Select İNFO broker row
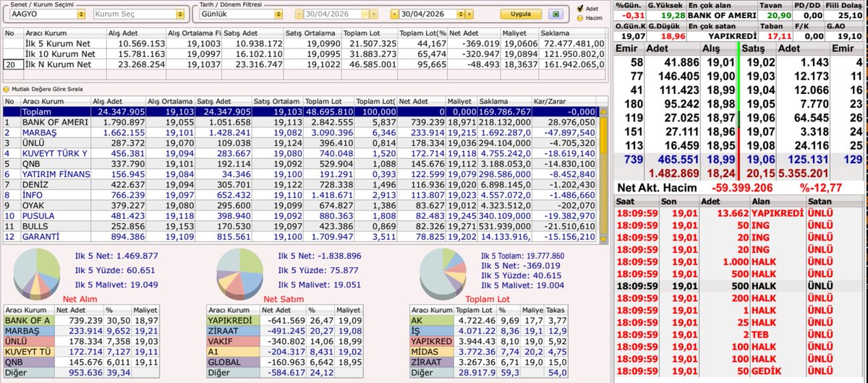 coord(300,195)
